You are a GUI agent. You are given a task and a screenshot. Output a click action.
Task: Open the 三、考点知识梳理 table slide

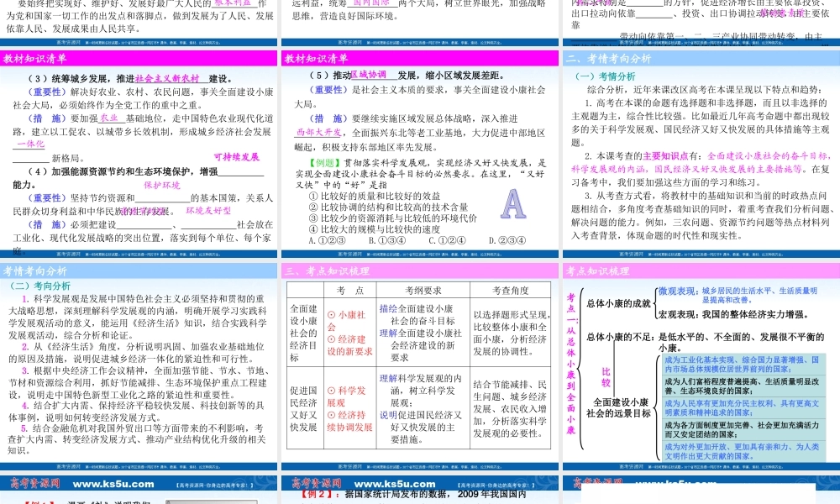420,367
